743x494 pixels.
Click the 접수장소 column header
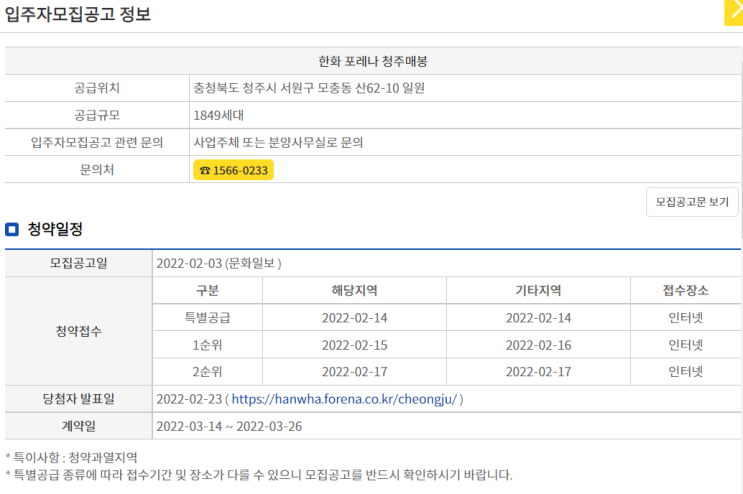point(686,290)
